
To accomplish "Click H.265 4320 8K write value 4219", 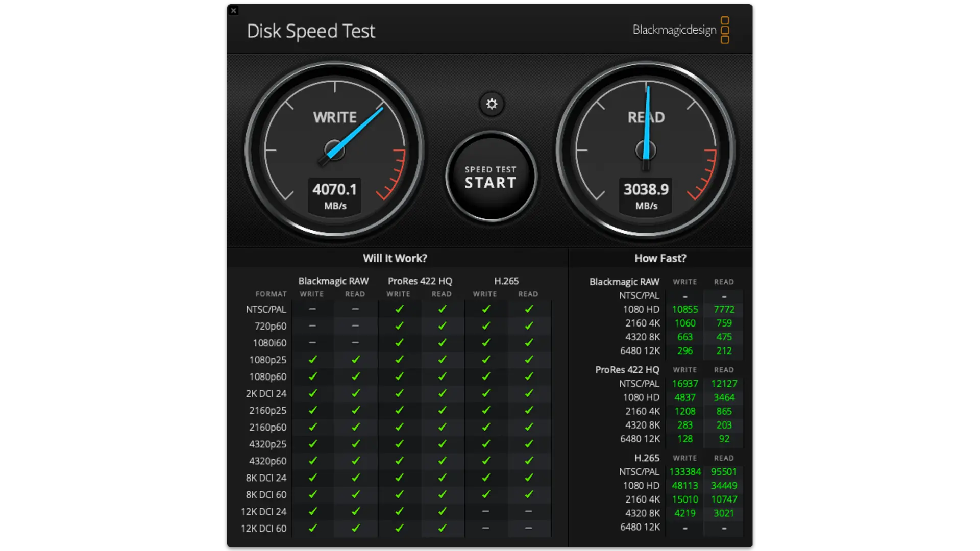I will tap(685, 513).
